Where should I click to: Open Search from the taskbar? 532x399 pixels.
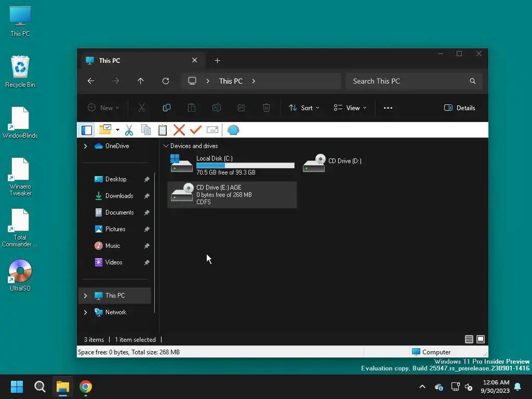pyautogui.click(x=40, y=387)
